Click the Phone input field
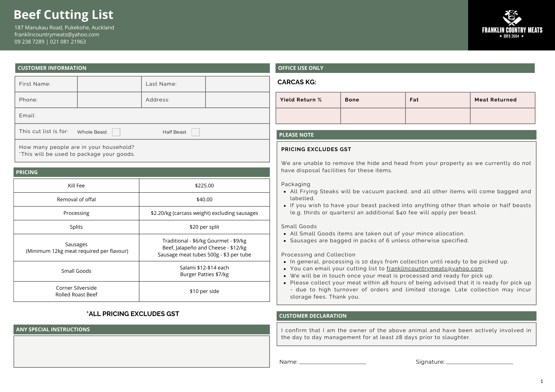Viewport: 555px width, 392px height. click(109, 100)
